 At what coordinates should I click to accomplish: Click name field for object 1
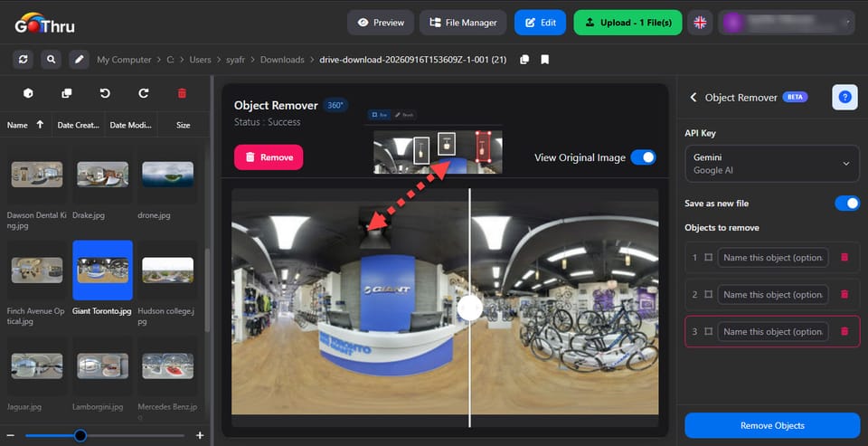(773, 258)
